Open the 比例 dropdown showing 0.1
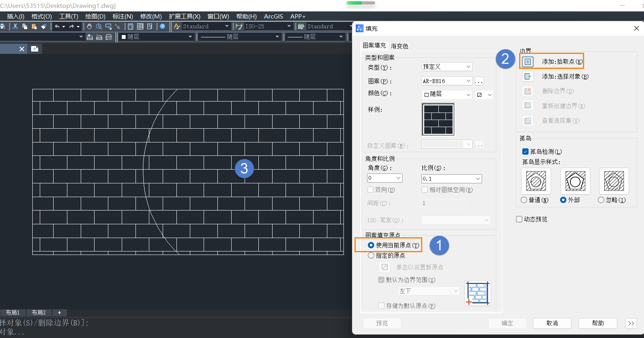 (x=451, y=179)
